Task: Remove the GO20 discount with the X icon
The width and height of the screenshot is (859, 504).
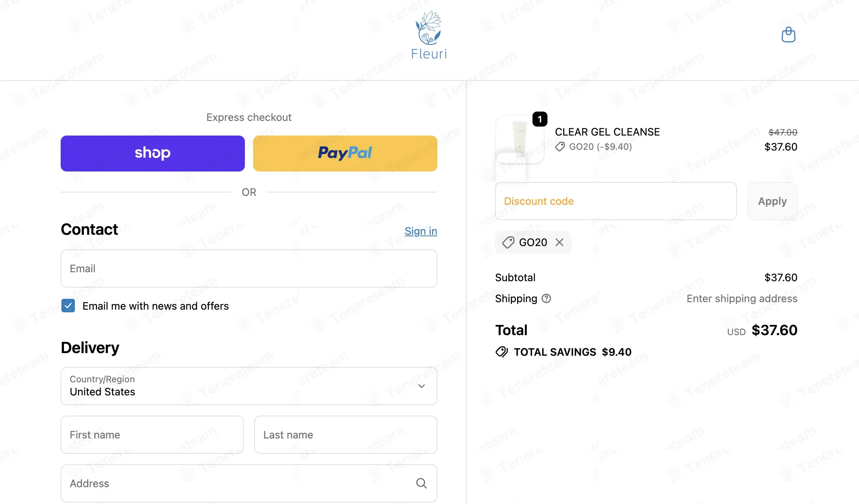Action: (559, 242)
